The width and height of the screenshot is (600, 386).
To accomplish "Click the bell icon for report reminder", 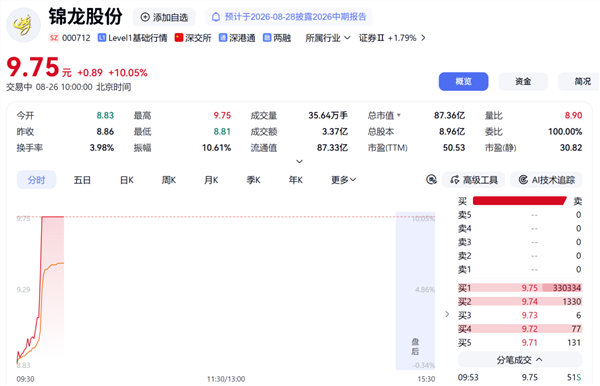I will click(x=216, y=17).
